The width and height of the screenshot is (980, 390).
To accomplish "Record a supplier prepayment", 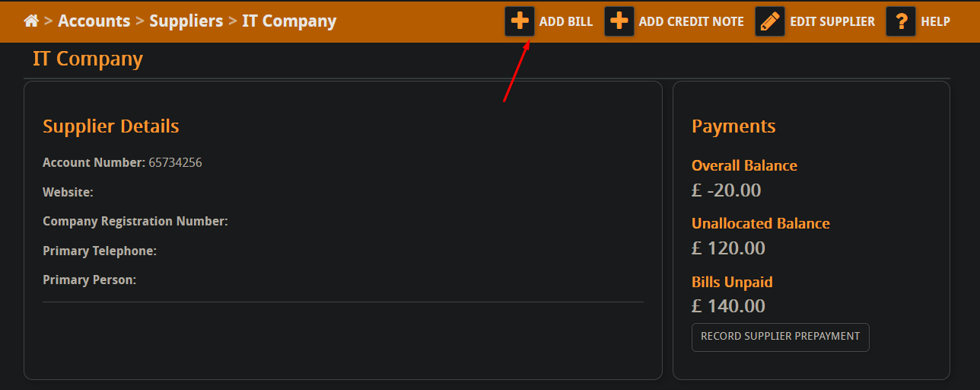I will [780, 337].
